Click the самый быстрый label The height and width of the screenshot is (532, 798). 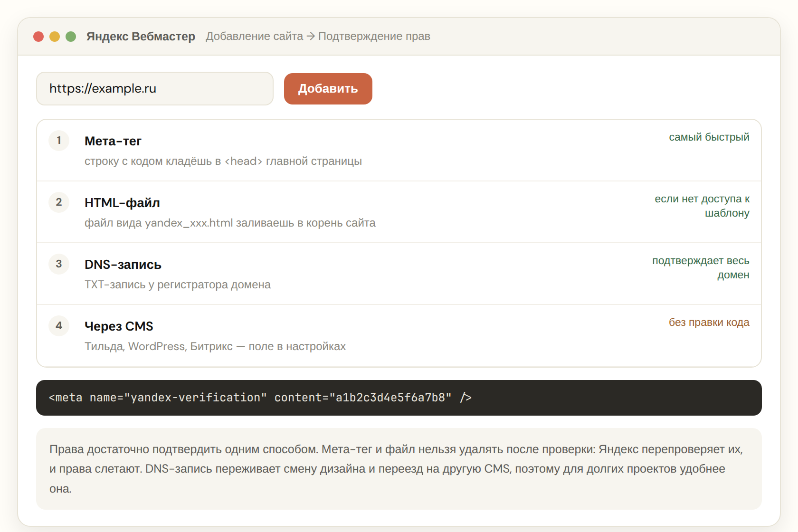(x=709, y=137)
